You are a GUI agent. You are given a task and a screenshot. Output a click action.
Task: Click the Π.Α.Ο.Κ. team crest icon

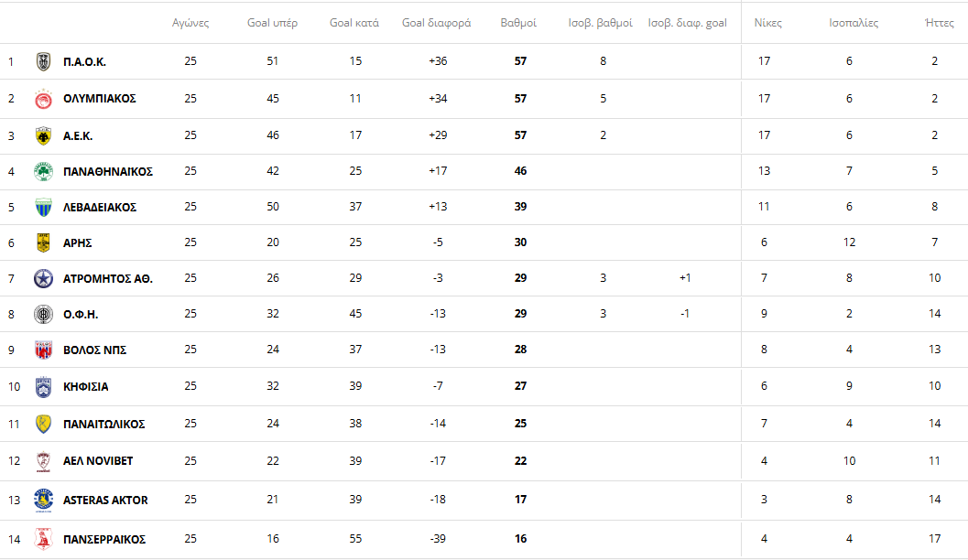click(43, 62)
